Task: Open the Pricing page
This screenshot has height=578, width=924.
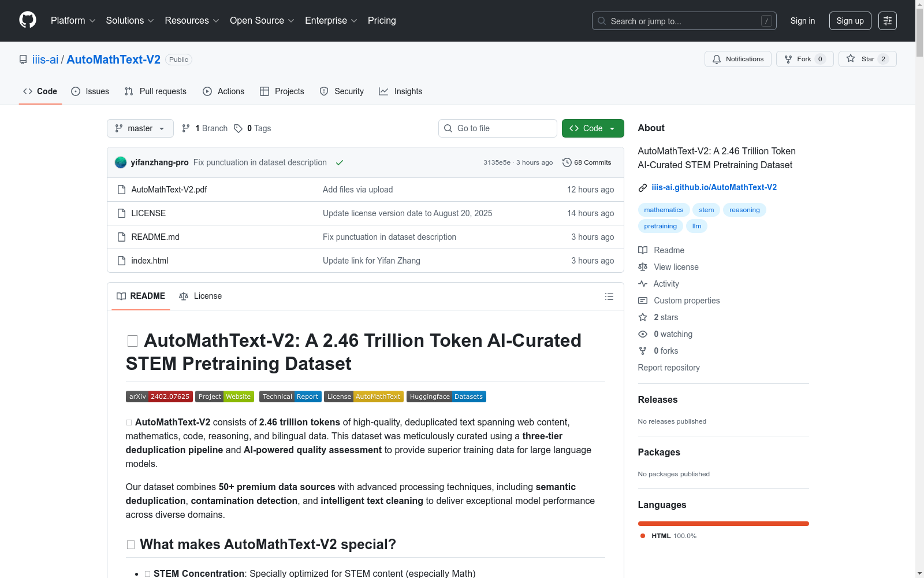Action: (382, 21)
